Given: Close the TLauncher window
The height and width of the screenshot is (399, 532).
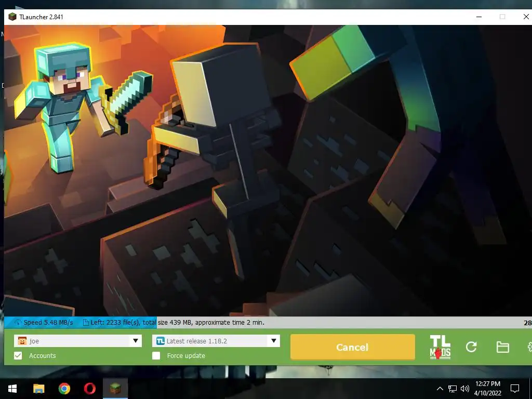Looking at the screenshot, I should click(x=526, y=17).
